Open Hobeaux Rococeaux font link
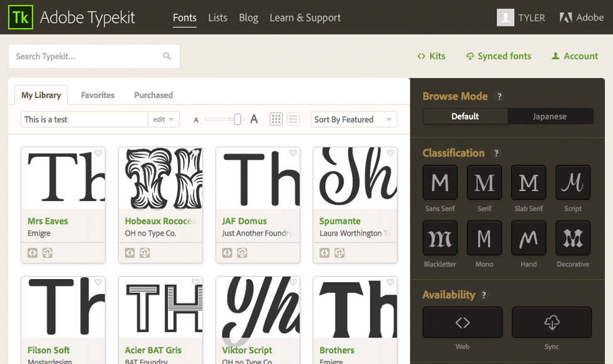The height and width of the screenshot is (364, 613). (160, 221)
